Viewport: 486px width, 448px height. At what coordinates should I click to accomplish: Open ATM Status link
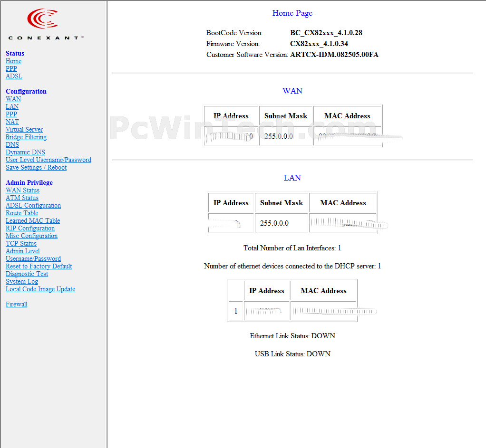(x=22, y=198)
